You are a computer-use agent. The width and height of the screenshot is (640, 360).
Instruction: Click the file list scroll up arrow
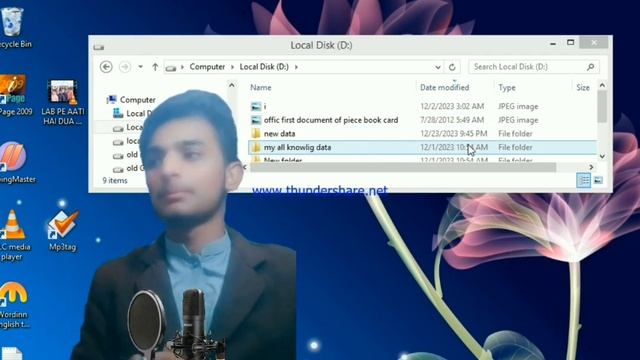click(x=602, y=85)
